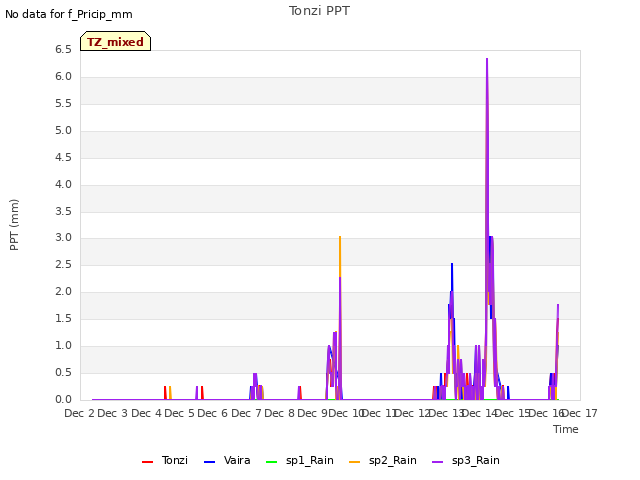Click the 3.0 y-axis tick label
Image resolution: width=640 pixels, height=480 pixels.
(63, 238)
